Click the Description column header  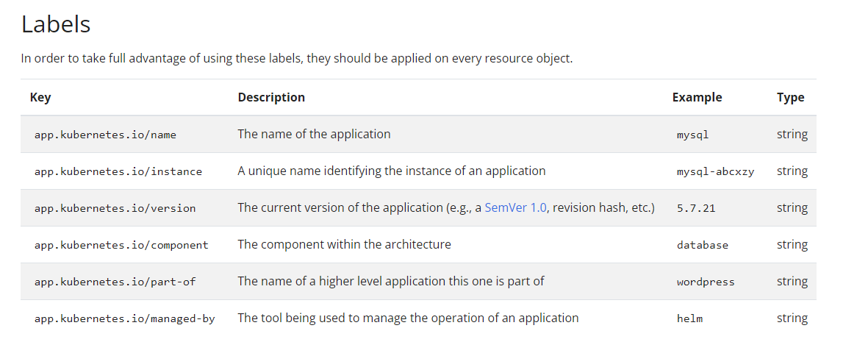pos(271,98)
